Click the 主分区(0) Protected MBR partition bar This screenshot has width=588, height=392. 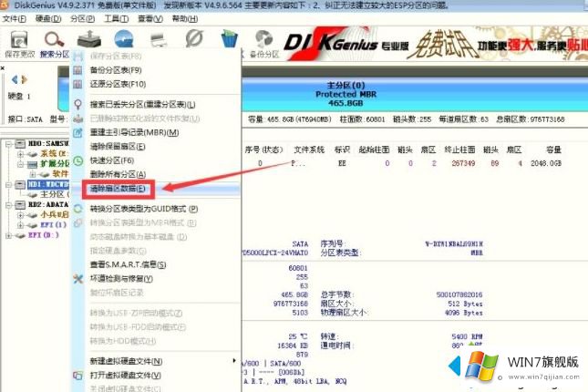click(x=415, y=94)
